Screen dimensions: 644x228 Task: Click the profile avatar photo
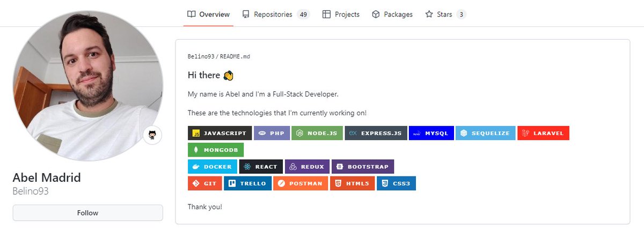click(87, 86)
